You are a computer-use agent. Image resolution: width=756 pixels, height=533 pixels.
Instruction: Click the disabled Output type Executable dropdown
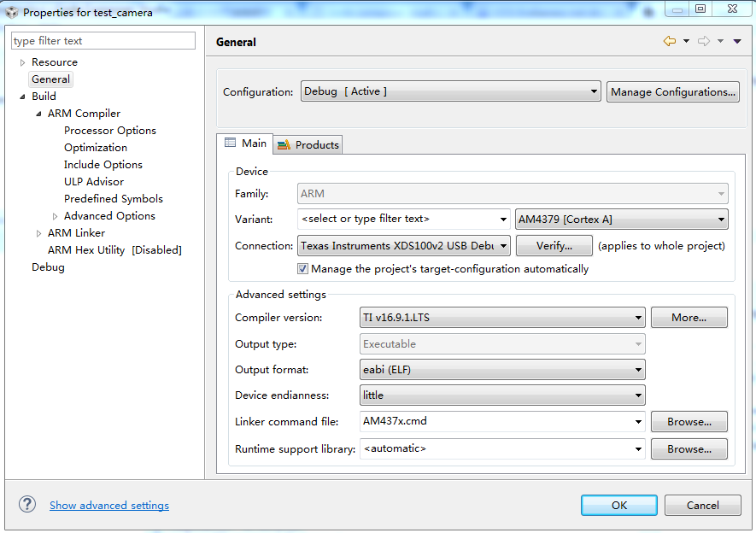point(502,344)
